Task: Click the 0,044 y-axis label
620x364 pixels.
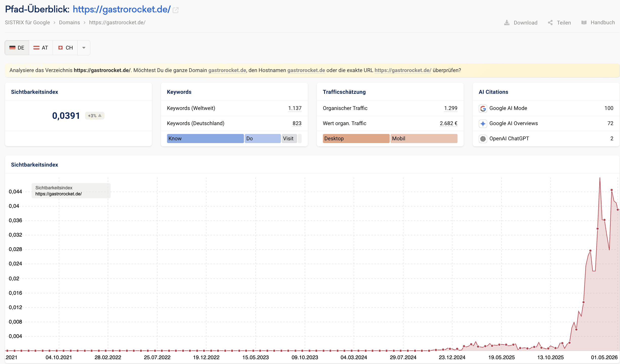Action: [15, 192]
